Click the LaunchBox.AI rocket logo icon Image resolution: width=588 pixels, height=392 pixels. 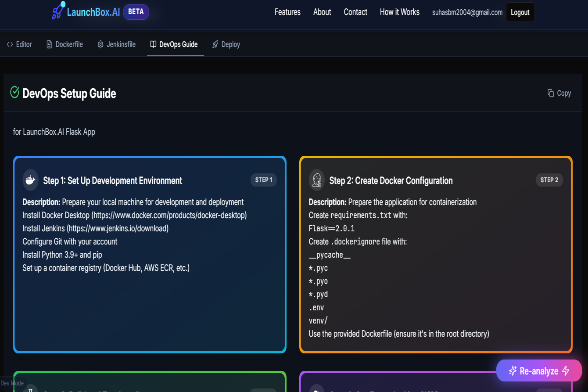pos(58,11)
